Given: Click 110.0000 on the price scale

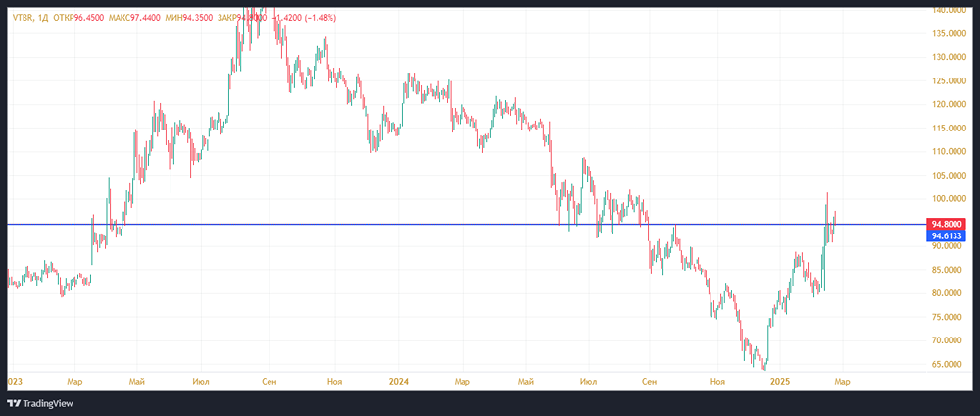Looking at the screenshot, I should click(948, 151).
